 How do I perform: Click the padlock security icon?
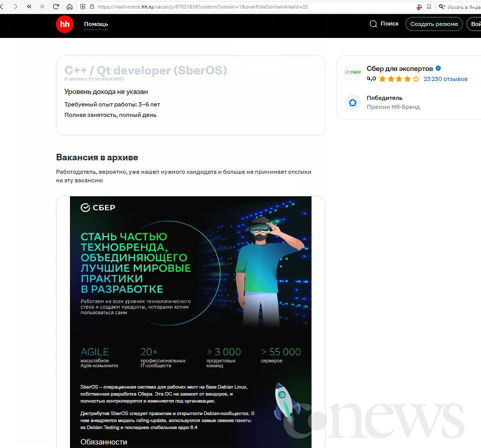91,6
